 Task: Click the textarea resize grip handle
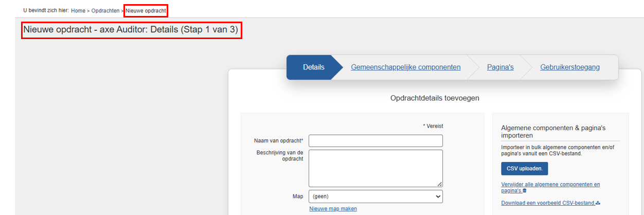440,184
